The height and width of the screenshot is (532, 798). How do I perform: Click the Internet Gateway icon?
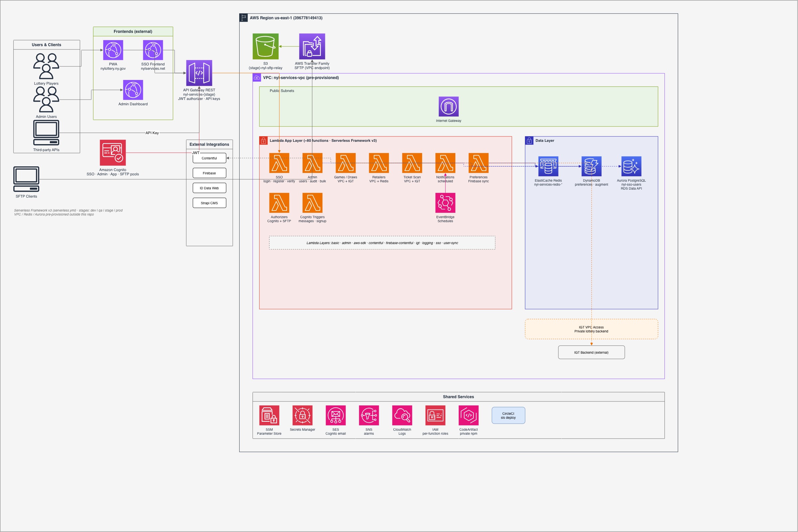[449, 107]
